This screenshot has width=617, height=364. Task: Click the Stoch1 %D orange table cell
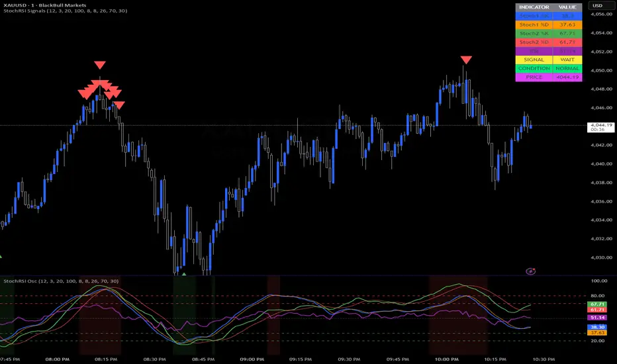(x=534, y=24)
